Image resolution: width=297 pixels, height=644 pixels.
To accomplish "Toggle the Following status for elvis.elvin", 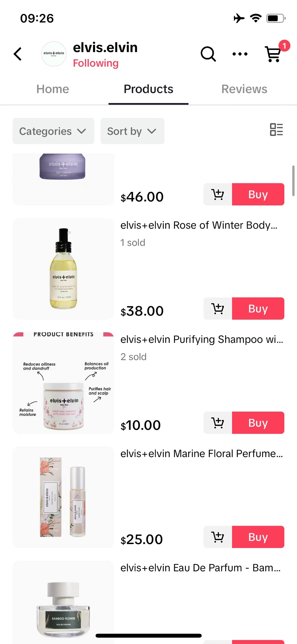I will [x=96, y=63].
